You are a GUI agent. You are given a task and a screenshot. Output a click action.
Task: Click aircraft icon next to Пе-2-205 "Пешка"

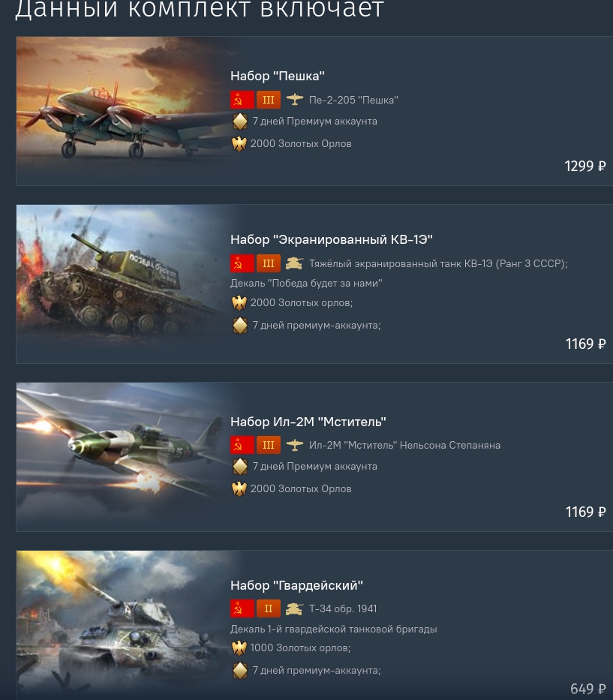(295, 99)
